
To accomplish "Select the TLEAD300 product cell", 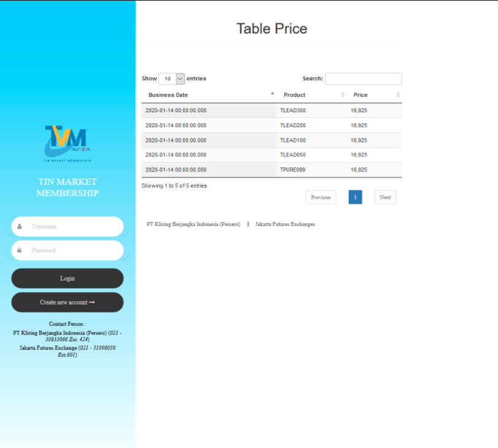I will [311, 110].
